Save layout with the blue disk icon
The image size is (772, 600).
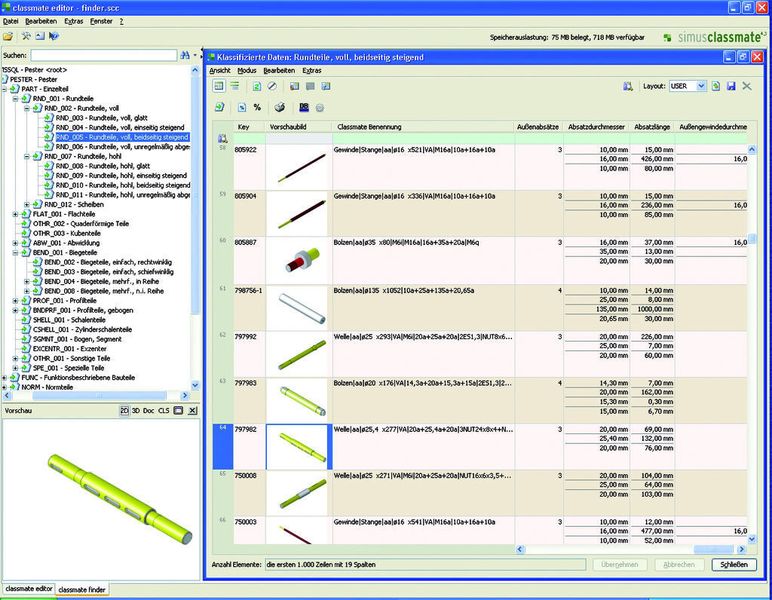pos(731,86)
